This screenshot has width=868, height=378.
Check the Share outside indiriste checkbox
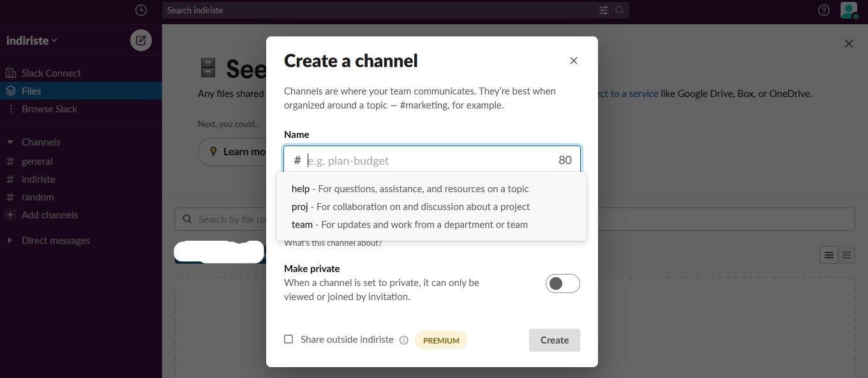click(288, 339)
